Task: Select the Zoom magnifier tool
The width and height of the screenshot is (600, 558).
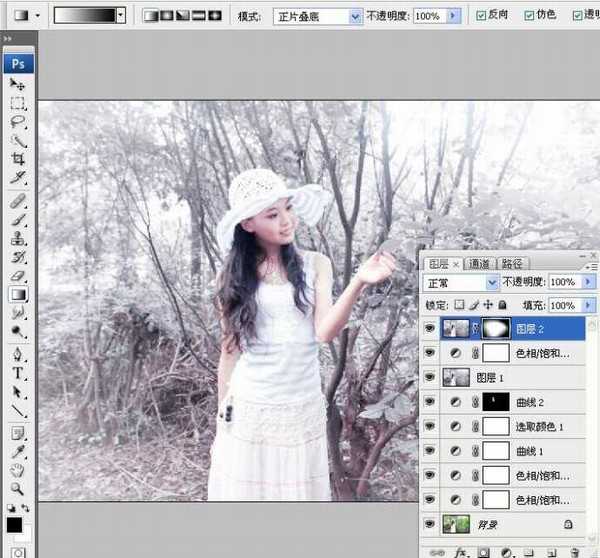Action: click(18, 489)
